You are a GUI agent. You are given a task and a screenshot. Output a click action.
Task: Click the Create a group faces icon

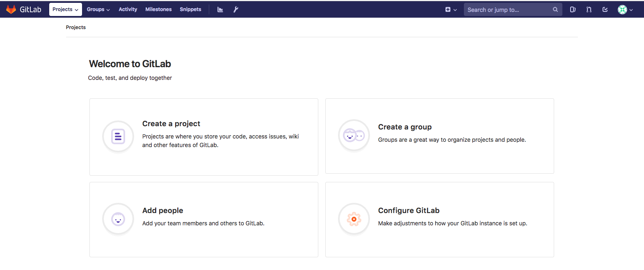[x=354, y=135]
